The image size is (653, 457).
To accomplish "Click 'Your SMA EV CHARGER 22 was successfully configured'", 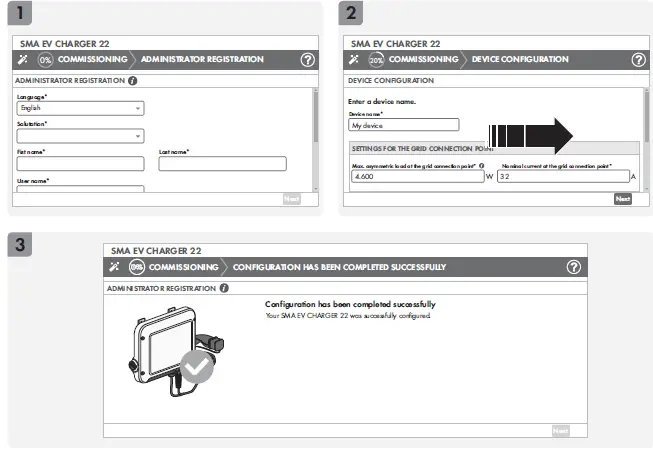I will 348,316.
